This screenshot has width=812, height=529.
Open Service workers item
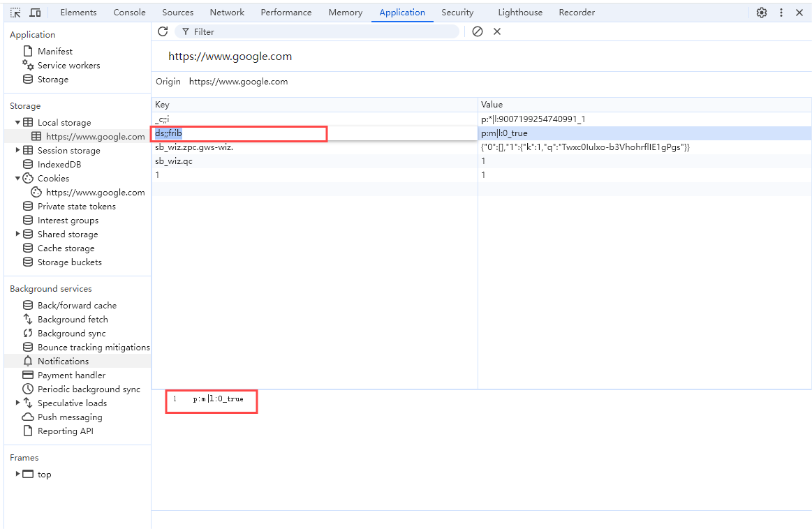(68, 65)
